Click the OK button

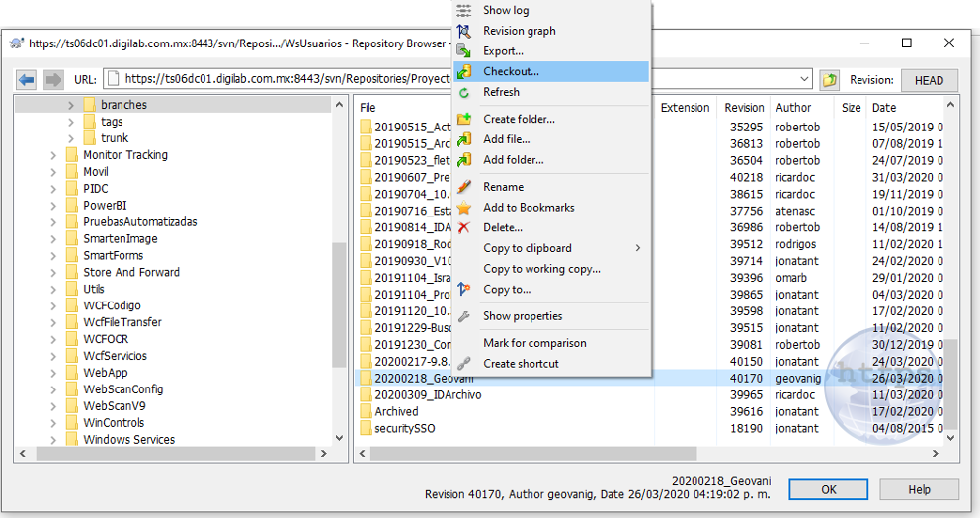point(829,489)
